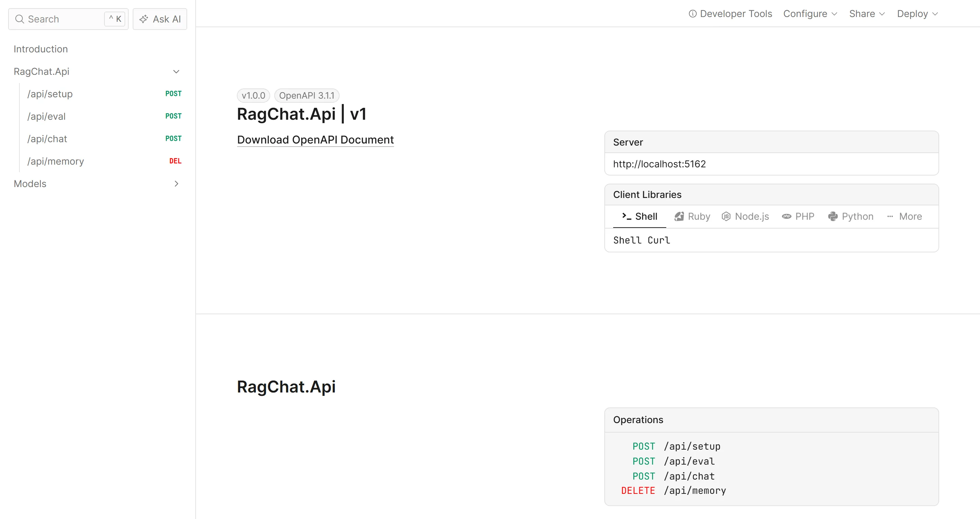
Task: Switch to the Ruby client tab
Action: point(692,216)
